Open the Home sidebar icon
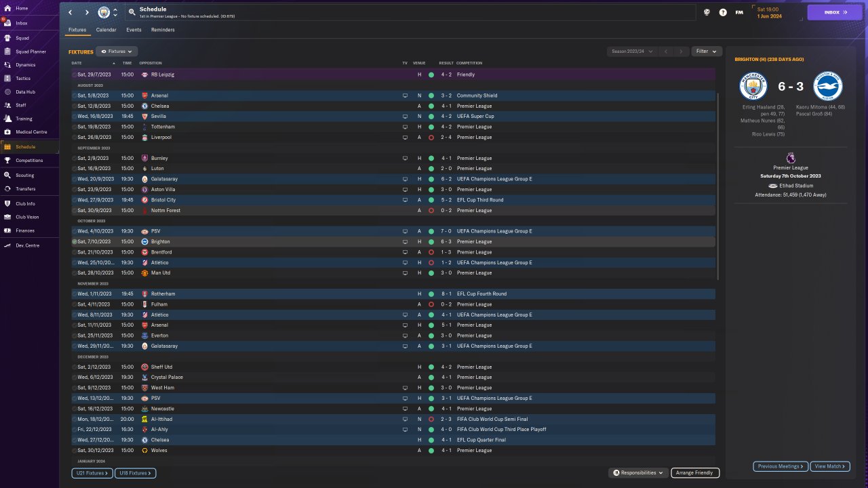The width and height of the screenshot is (868, 488). click(7, 8)
